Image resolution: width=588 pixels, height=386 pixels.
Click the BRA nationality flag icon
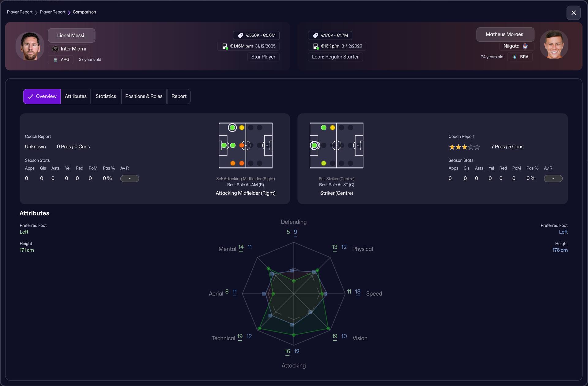[x=514, y=57]
